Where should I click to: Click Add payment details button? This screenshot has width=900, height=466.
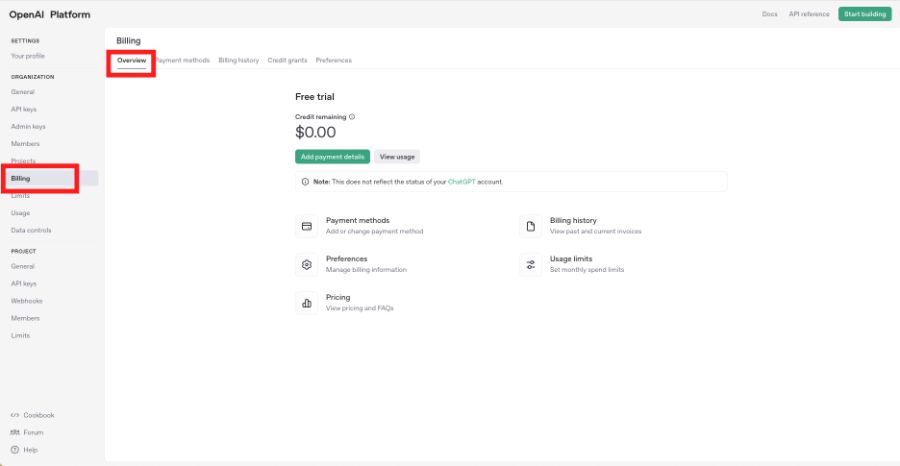coord(332,157)
